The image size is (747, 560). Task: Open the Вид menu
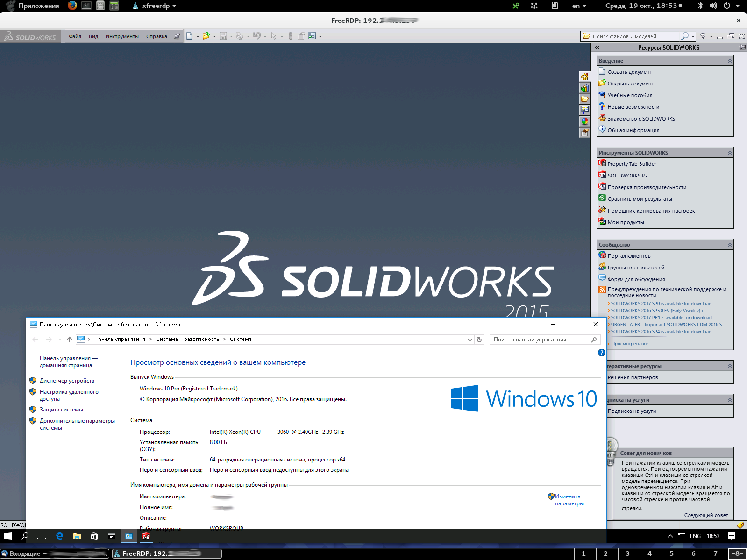coord(93,36)
